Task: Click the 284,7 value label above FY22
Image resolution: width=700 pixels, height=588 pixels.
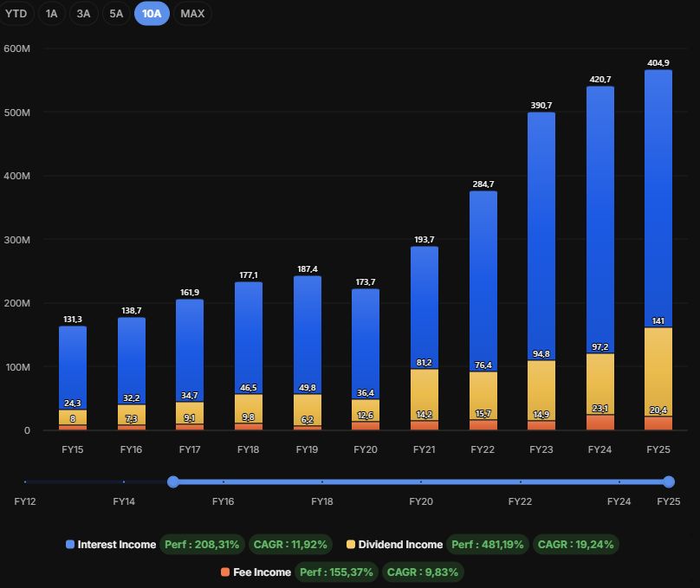Action: point(483,184)
